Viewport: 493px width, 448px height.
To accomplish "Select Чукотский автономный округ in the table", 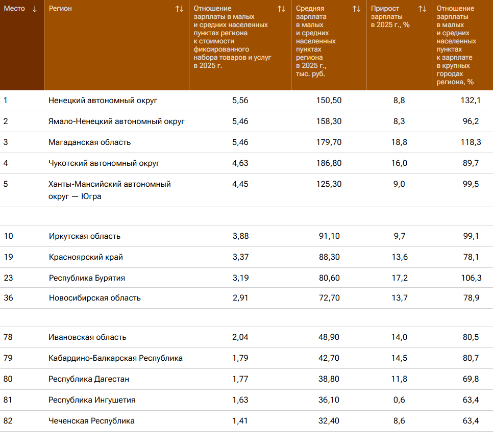I will [x=104, y=163].
